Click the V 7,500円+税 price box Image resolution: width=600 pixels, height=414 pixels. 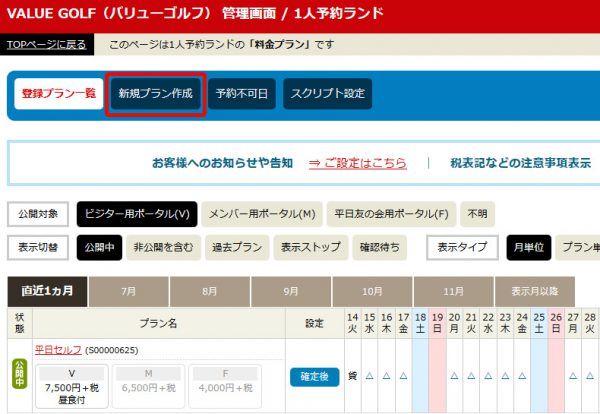(x=72, y=386)
